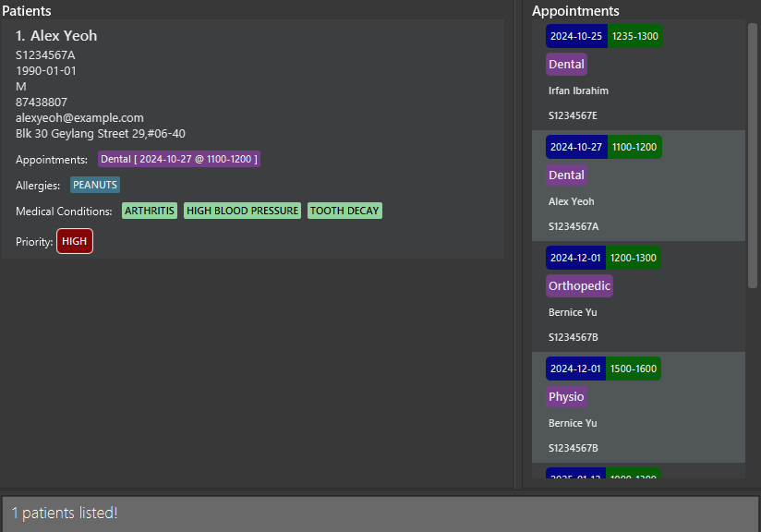Click the 2024-10-27 appointment date badge
761x532 pixels.
[x=576, y=147]
